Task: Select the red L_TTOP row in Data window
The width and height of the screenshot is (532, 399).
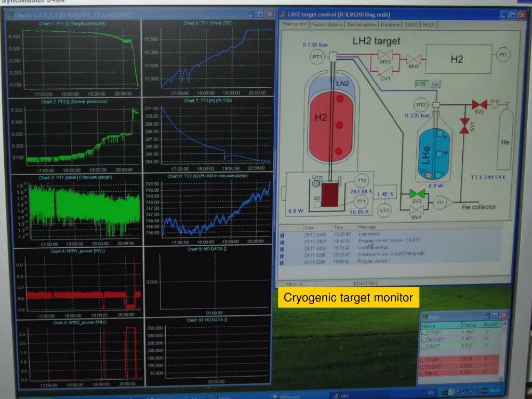Action: [x=460, y=360]
